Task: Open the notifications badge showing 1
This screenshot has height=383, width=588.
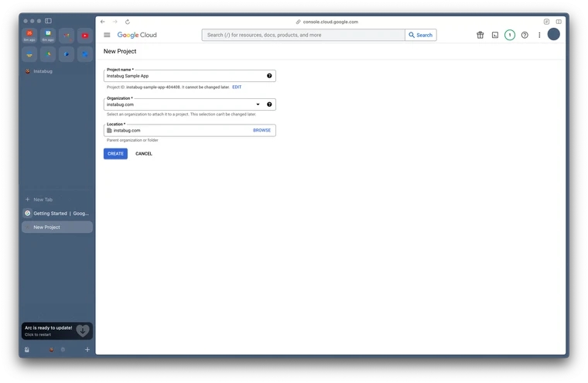Action: [x=510, y=35]
